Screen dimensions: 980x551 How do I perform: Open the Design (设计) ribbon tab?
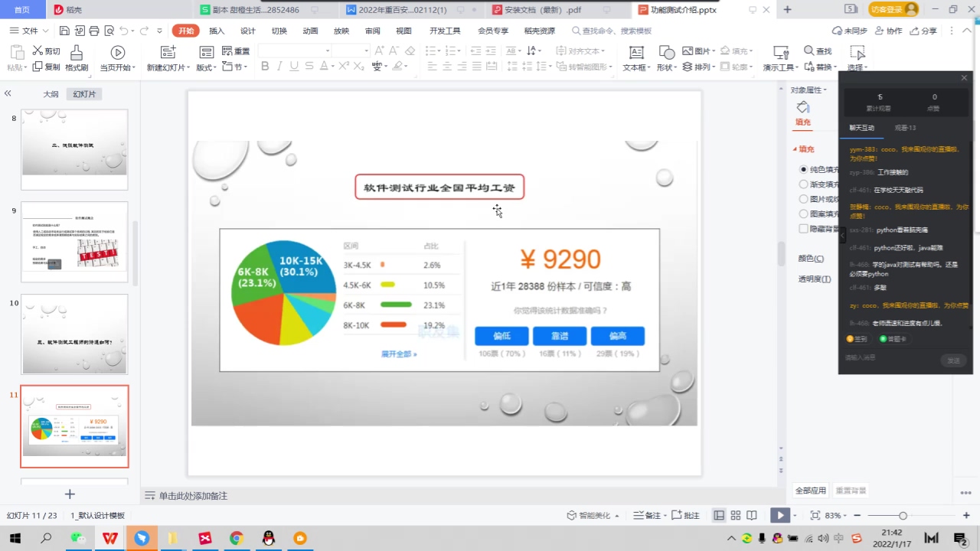[x=248, y=31]
